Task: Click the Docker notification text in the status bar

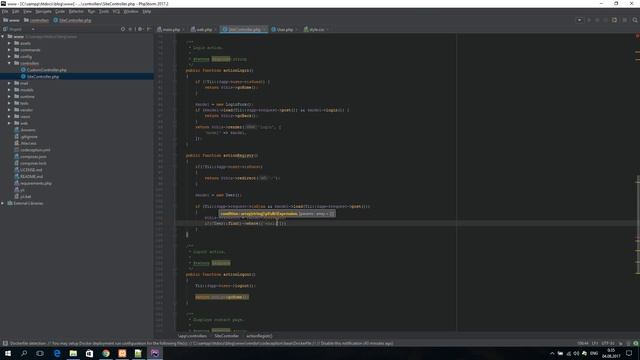Action: 201,343
